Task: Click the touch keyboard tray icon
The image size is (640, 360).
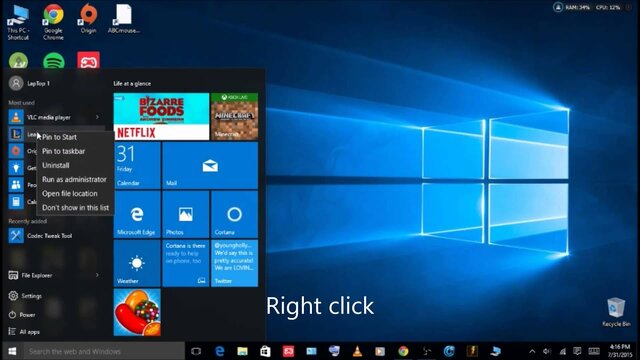Action: 594,351
